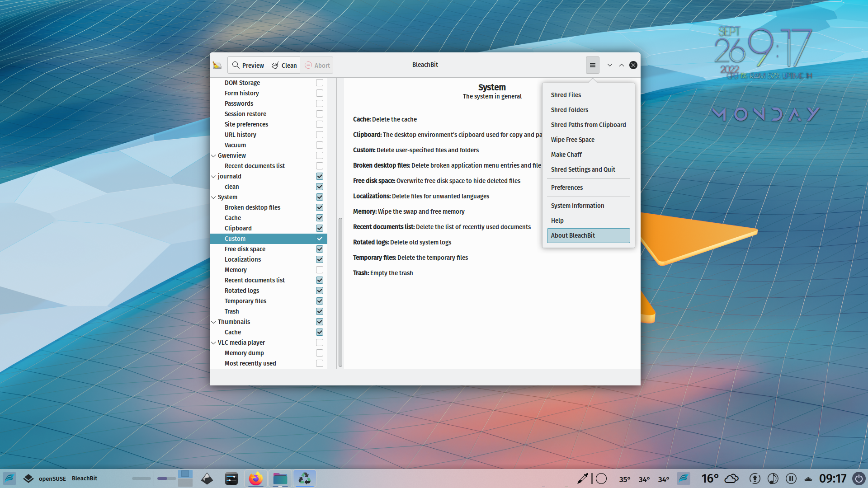Click the color picker eyedropper in the tray
The width and height of the screenshot is (868, 488).
click(x=583, y=479)
